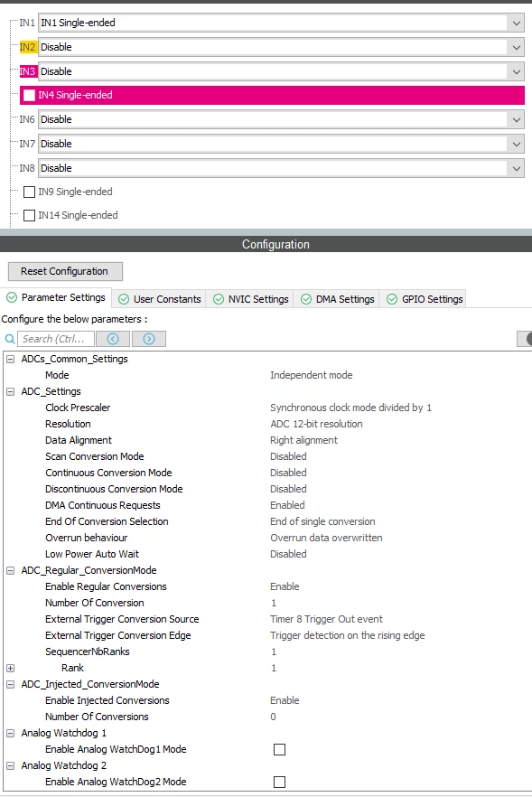This screenshot has width=532, height=797.
Task: Enable Analog WatchDog1 Mode checkbox
Action: tap(279, 749)
